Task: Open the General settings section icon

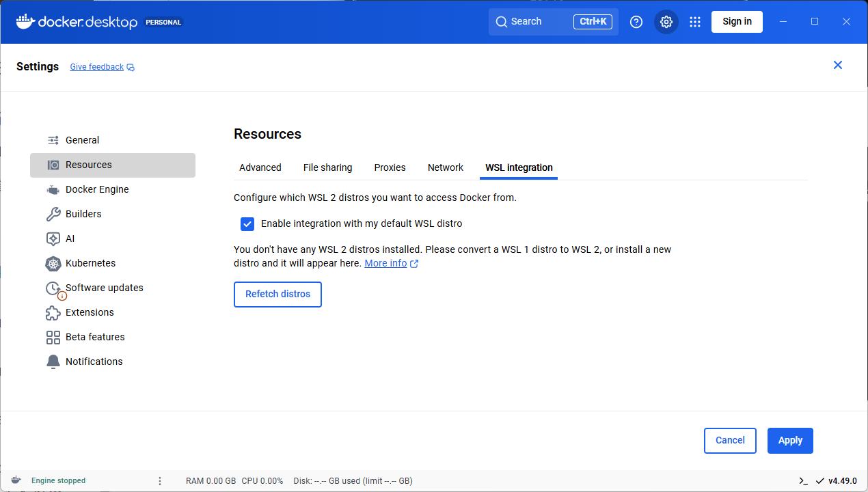Action: coord(53,140)
